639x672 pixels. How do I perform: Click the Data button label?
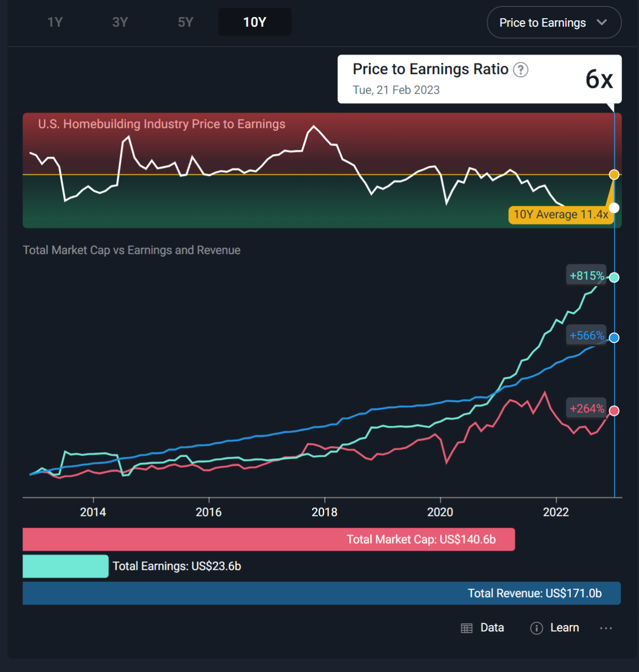coord(492,628)
